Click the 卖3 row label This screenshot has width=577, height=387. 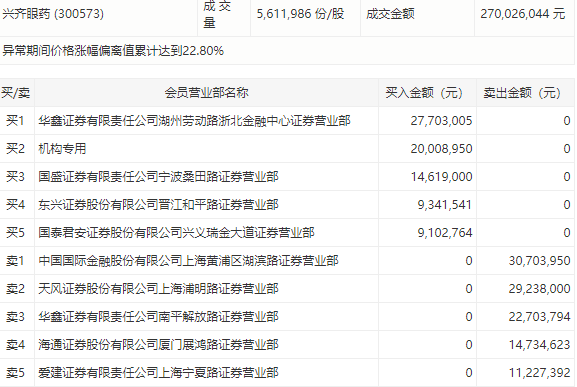pos(15,317)
